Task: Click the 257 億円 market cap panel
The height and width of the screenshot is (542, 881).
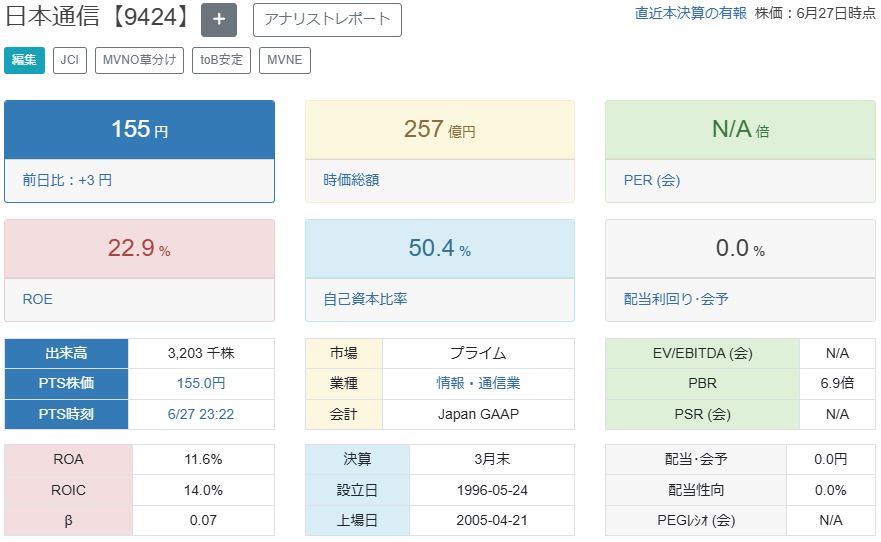Action: 440,129
